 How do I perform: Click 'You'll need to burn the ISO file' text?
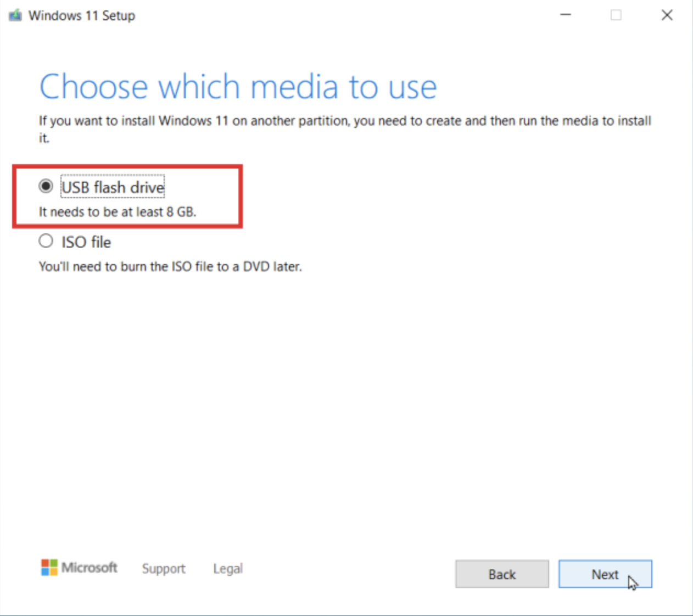[170, 267]
